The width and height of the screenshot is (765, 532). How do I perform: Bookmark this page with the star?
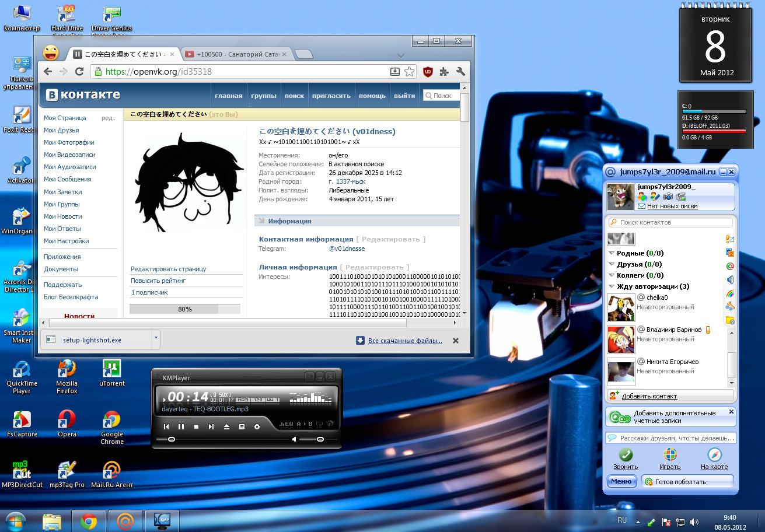[x=410, y=72]
